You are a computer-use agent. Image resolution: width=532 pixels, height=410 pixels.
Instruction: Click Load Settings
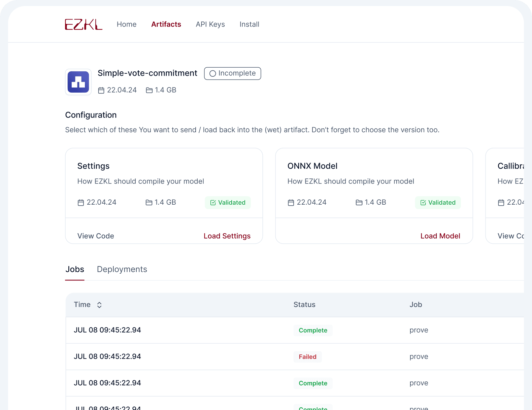tap(227, 236)
